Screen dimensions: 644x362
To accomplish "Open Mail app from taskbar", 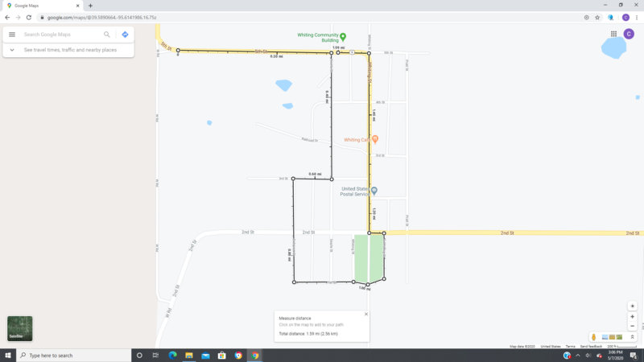I will point(205,356).
